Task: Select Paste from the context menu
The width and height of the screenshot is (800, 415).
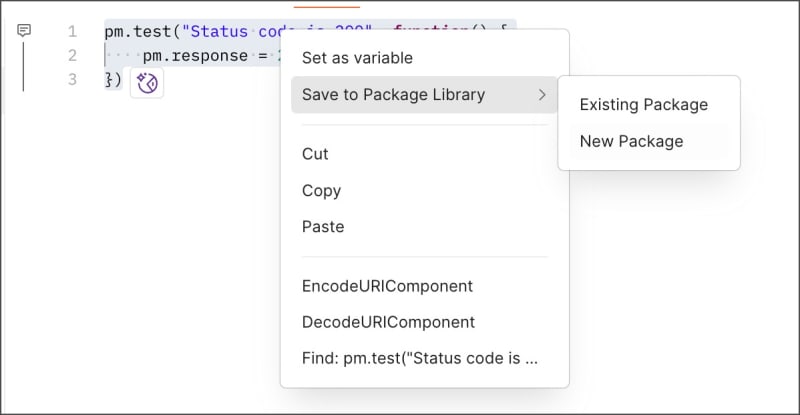Action: pyautogui.click(x=322, y=227)
